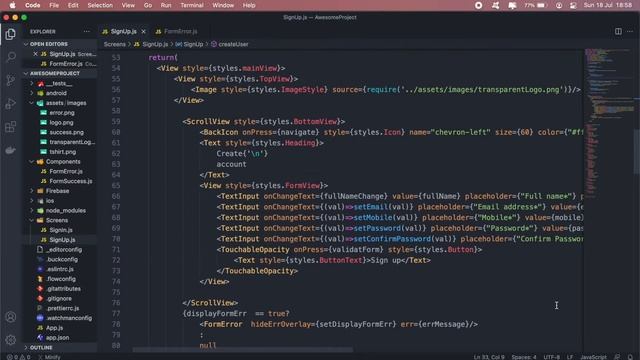The width and height of the screenshot is (640, 360).
Task: Close SignUp.js in Open Editors list
Action: coord(36,54)
